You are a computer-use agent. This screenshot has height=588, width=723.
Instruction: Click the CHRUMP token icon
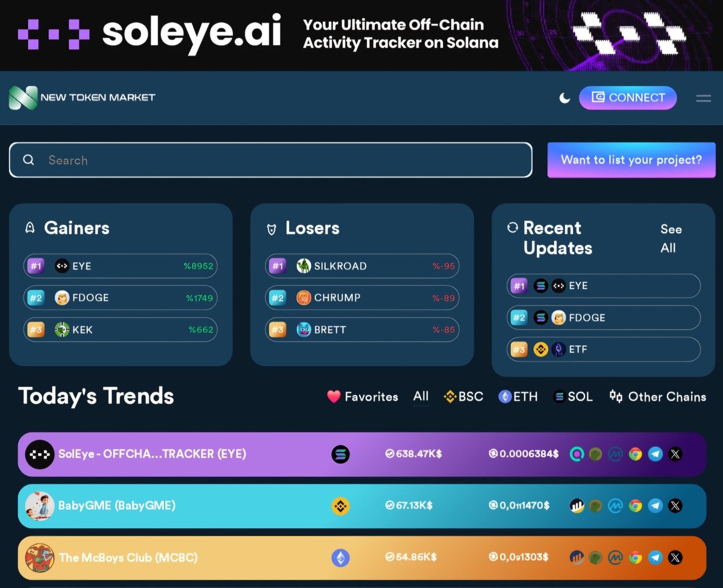point(304,298)
